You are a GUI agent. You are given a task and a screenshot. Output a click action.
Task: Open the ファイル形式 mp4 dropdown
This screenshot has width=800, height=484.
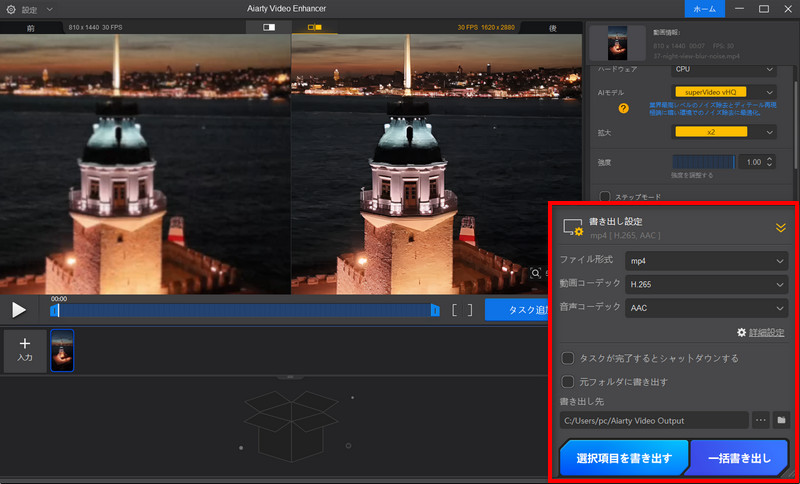[707, 261]
